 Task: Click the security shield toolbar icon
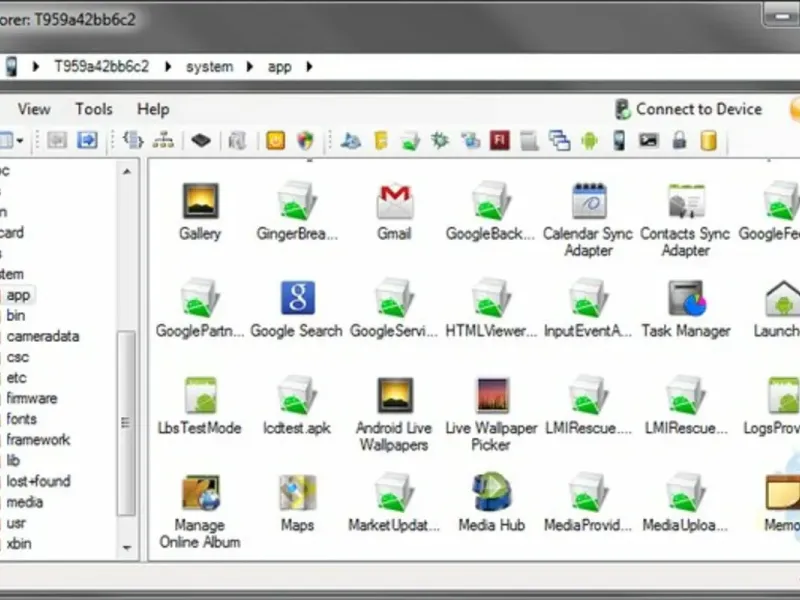306,140
